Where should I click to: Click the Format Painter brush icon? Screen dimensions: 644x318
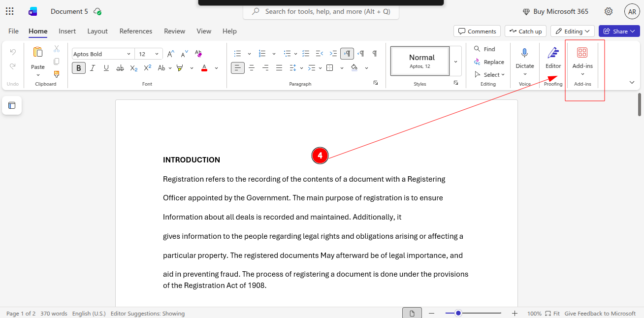57,74
